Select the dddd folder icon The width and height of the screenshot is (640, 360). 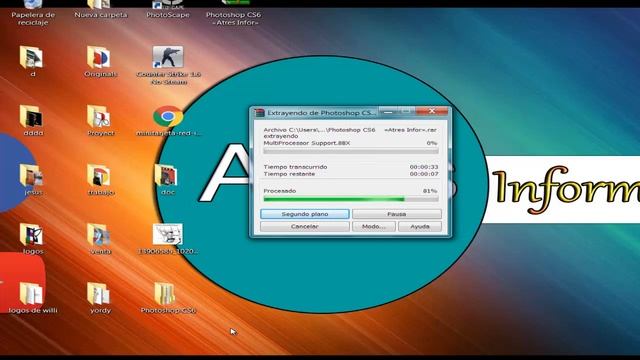point(31,117)
